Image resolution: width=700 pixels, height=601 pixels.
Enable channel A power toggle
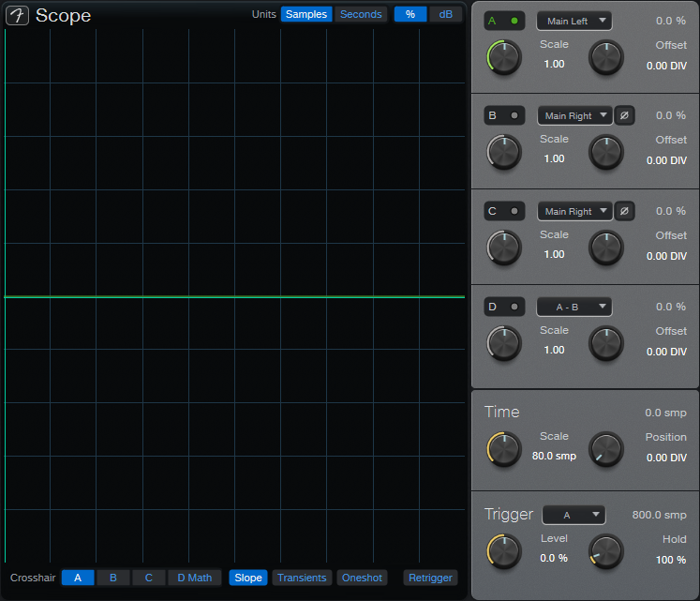pyautogui.click(x=504, y=20)
